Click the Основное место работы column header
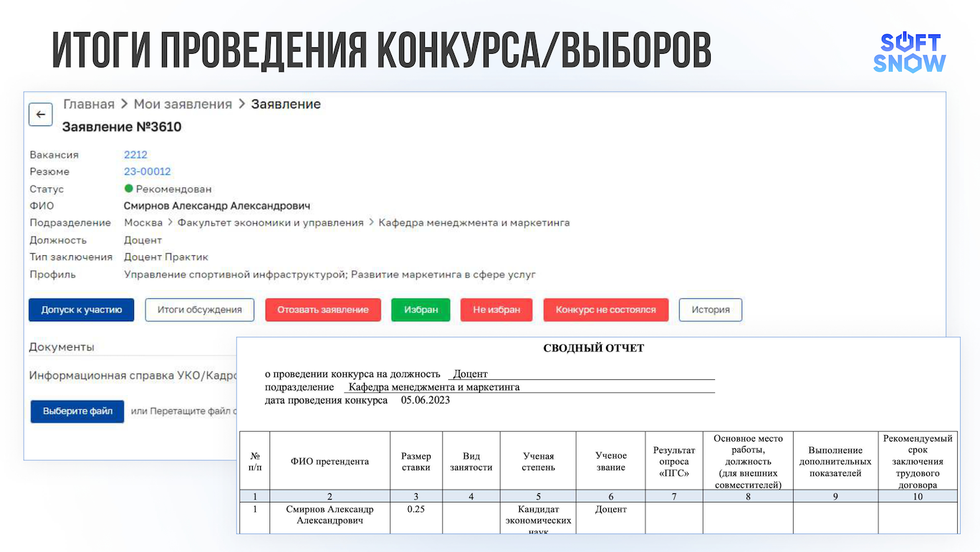This screenshot has width=980, height=552. coord(748,462)
